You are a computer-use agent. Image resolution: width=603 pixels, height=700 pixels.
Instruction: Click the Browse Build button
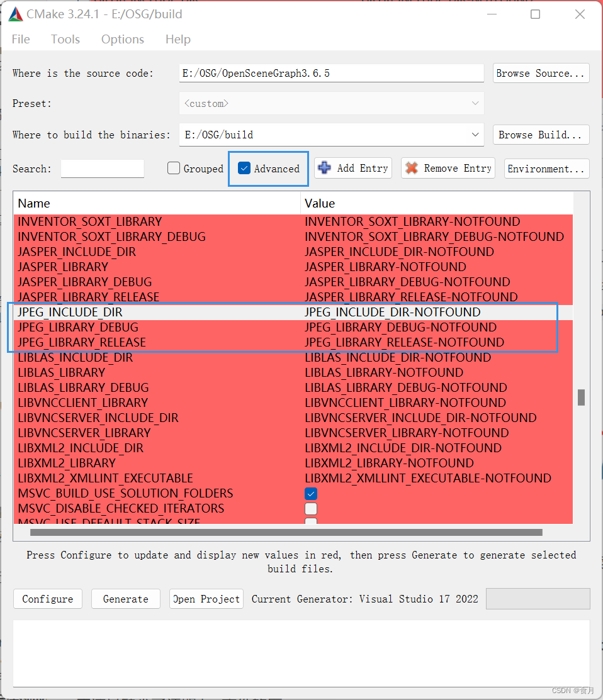pyautogui.click(x=541, y=135)
